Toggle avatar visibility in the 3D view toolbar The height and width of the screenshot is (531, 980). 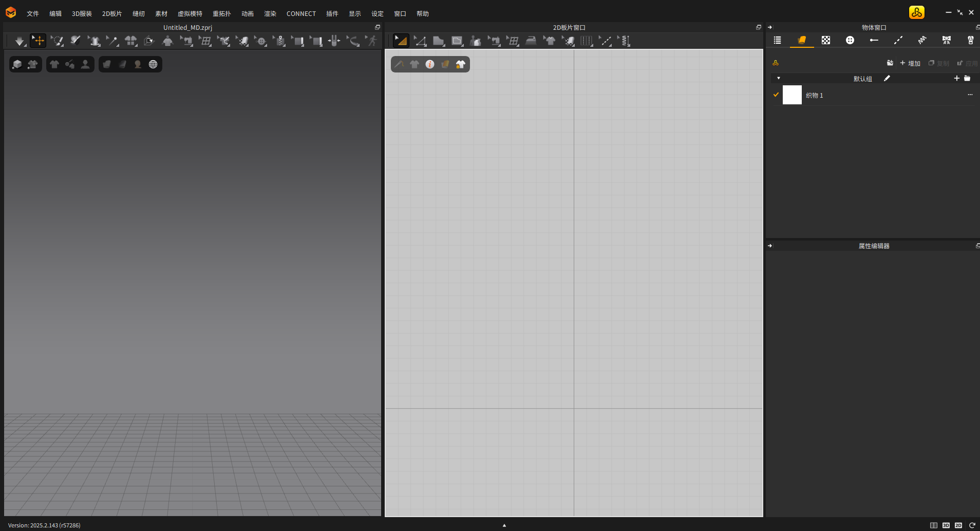coord(85,64)
